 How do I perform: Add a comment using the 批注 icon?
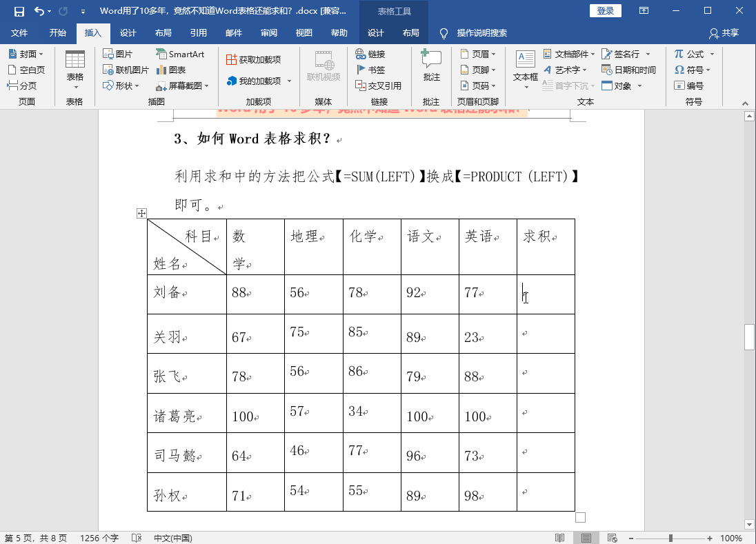[430, 68]
